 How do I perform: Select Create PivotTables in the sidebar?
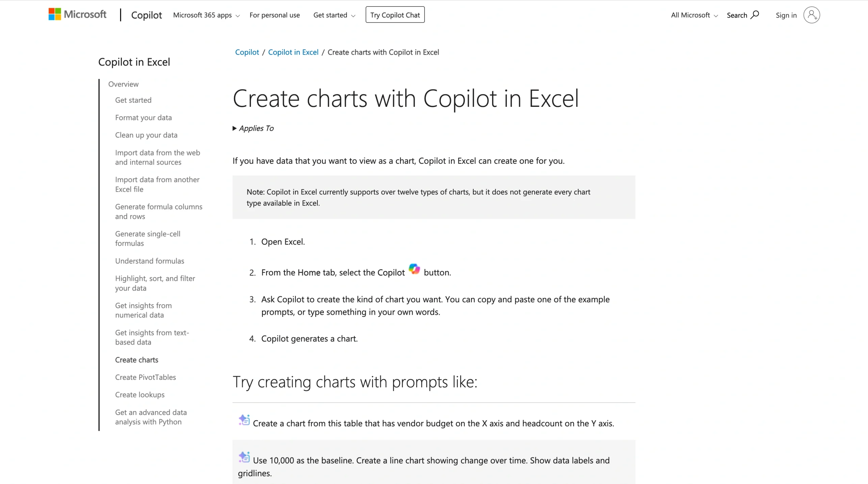145,377
